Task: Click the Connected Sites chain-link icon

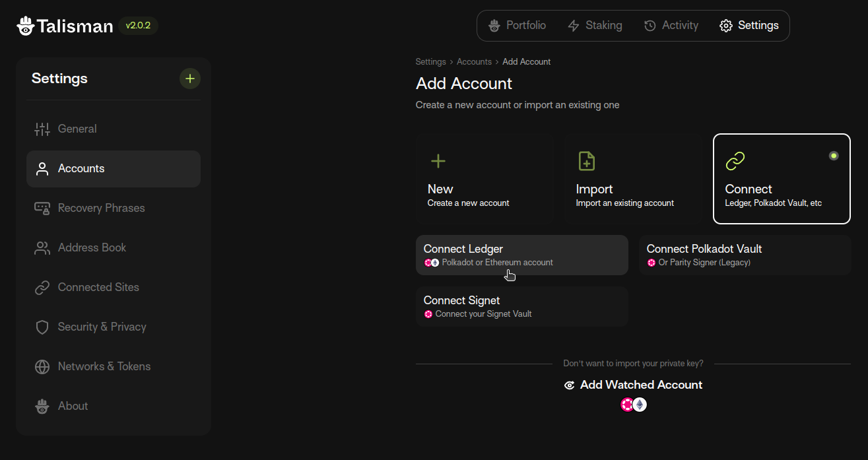Action: point(42,288)
